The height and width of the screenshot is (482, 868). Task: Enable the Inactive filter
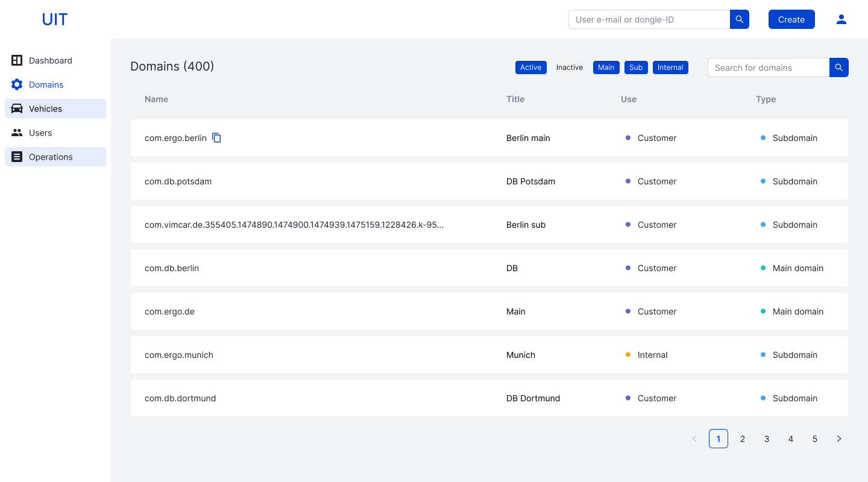[569, 67]
